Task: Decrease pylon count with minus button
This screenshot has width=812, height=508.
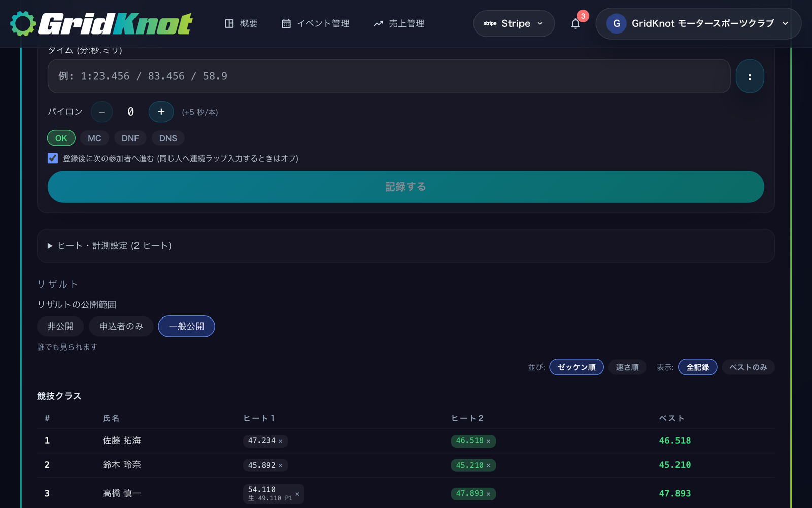Action: coord(102,112)
